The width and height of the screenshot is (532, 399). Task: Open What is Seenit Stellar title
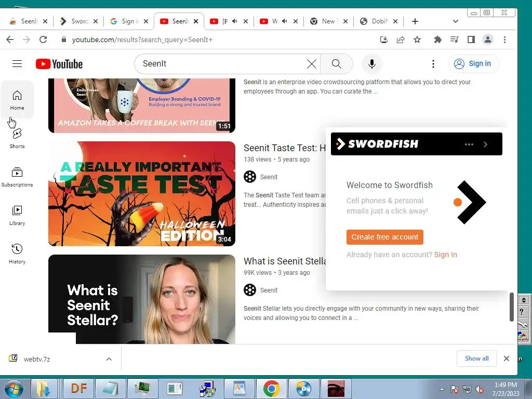(x=284, y=261)
